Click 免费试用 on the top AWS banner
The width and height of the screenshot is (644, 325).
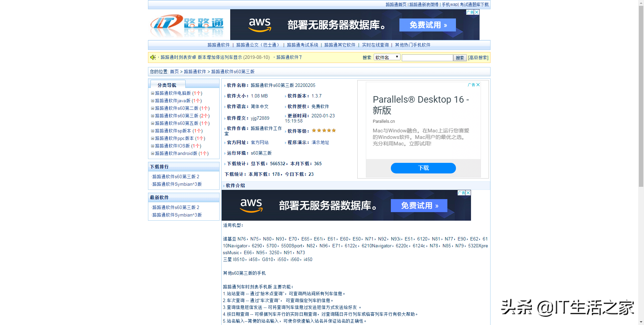coord(428,25)
